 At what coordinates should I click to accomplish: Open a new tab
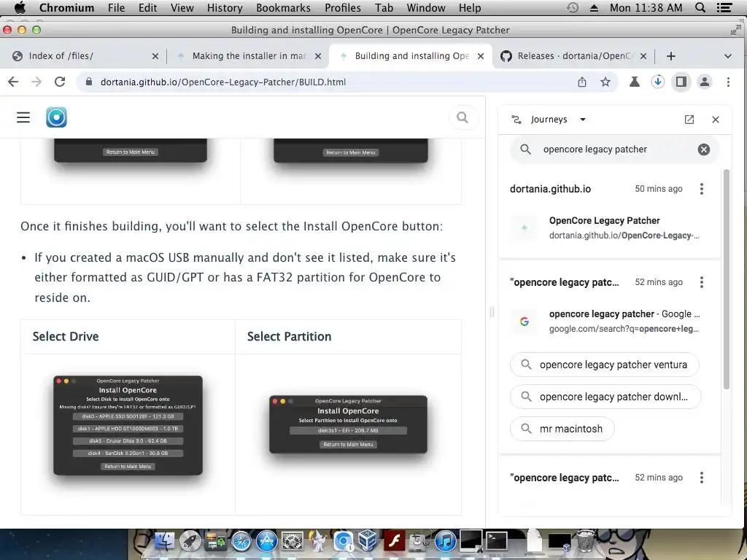671,56
